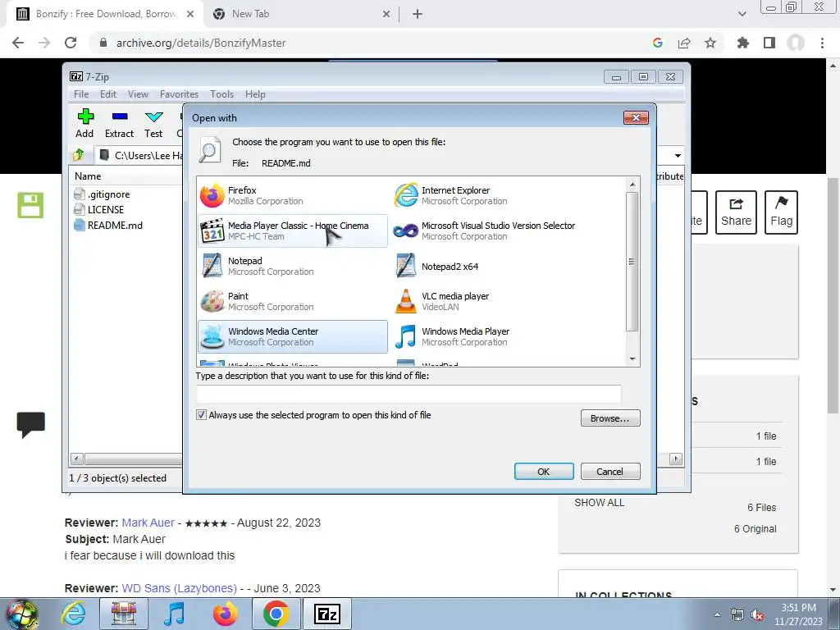840x630 pixels.
Task: Open a new browser tab
Action: click(x=418, y=14)
